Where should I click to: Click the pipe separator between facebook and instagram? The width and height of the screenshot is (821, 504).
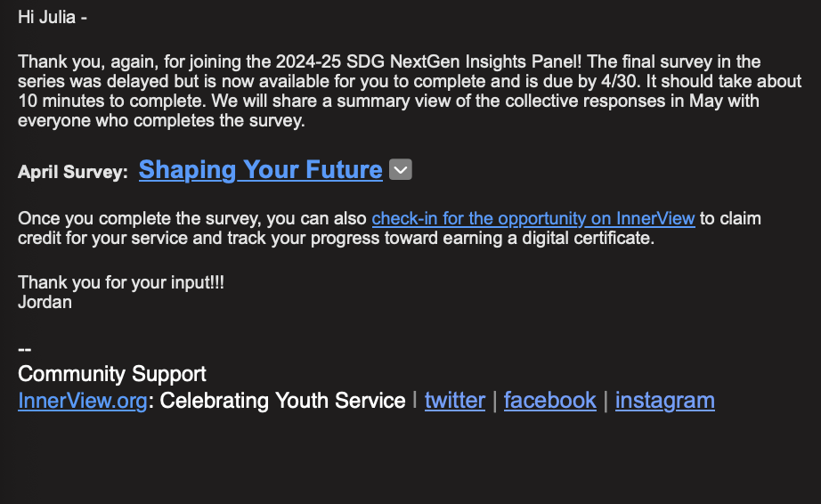(x=606, y=401)
